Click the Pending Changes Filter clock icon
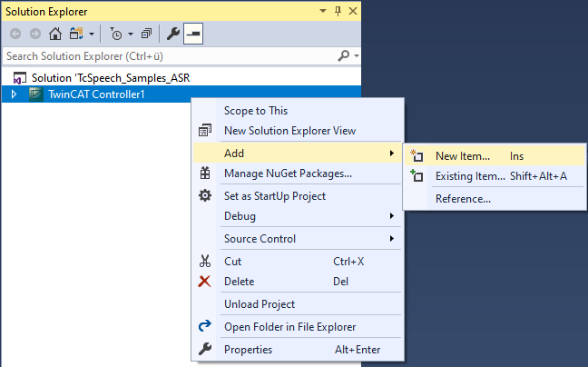The height and width of the screenshot is (367, 588). pos(115,34)
